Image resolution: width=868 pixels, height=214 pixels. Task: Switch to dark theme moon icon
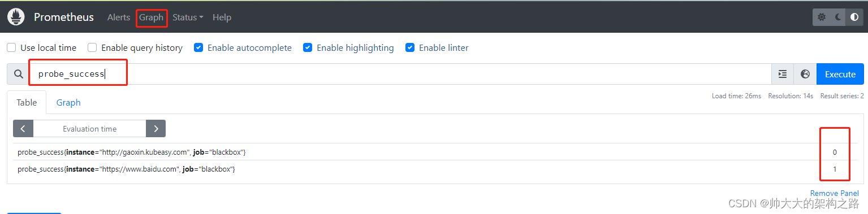[x=838, y=17]
